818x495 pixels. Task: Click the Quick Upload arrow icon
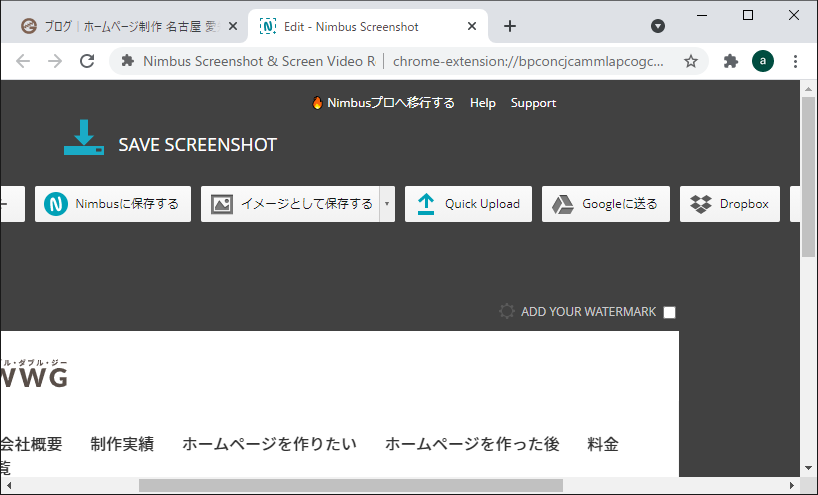(x=426, y=204)
